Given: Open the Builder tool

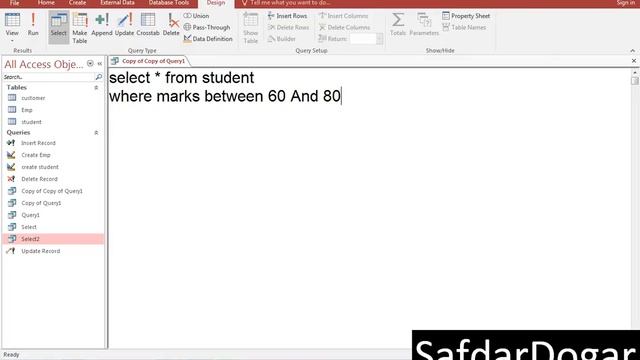Looking at the screenshot, I should pos(282,39).
